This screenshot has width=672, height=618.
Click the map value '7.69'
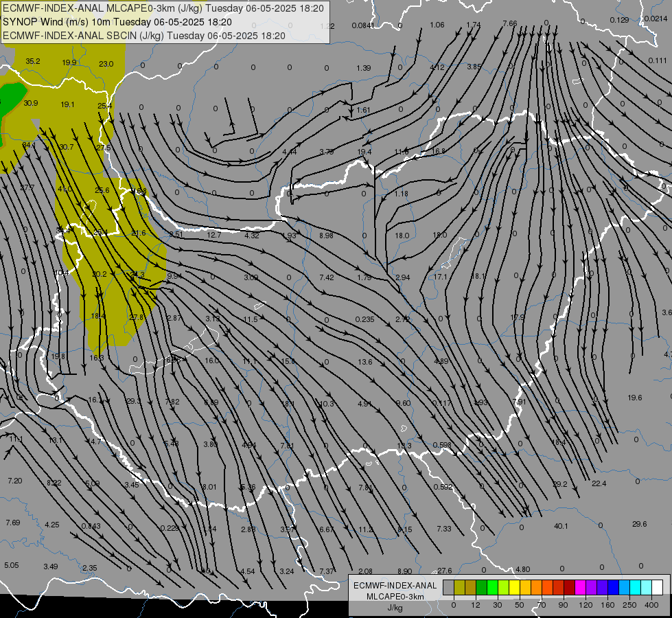point(13,523)
